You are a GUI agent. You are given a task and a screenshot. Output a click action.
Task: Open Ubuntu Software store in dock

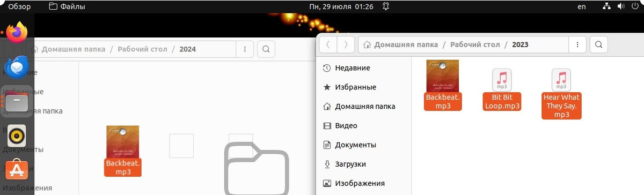pos(17,170)
